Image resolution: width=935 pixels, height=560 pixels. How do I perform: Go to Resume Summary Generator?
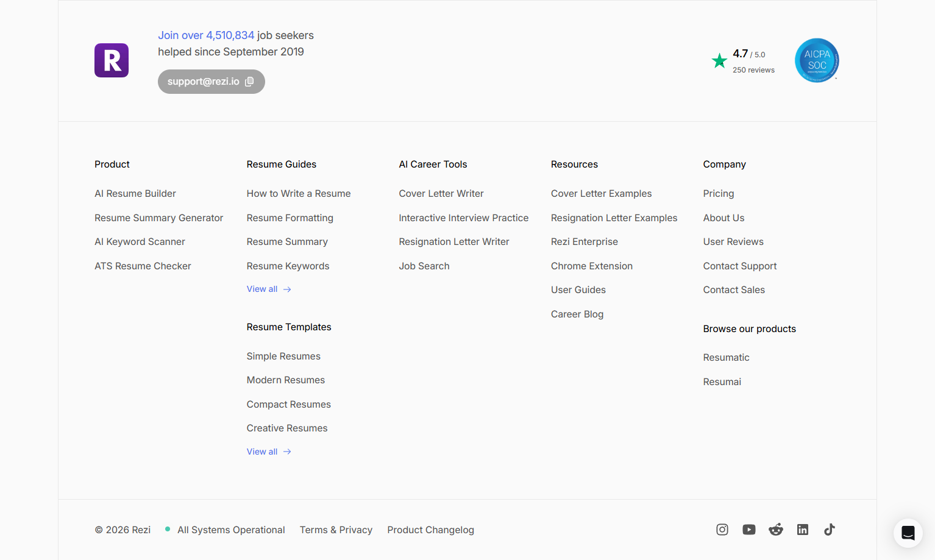pyautogui.click(x=159, y=218)
